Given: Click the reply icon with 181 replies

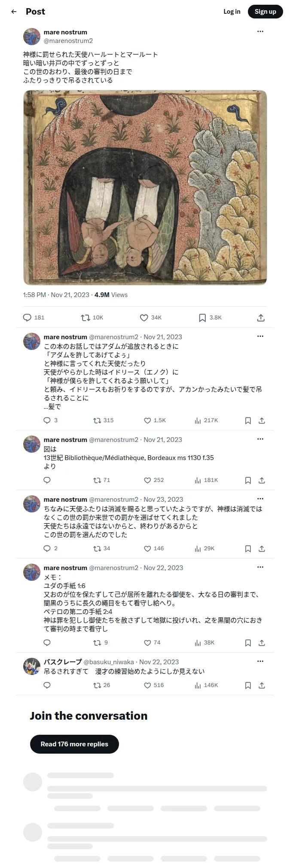Looking at the screenshot, I should [27, 318].
